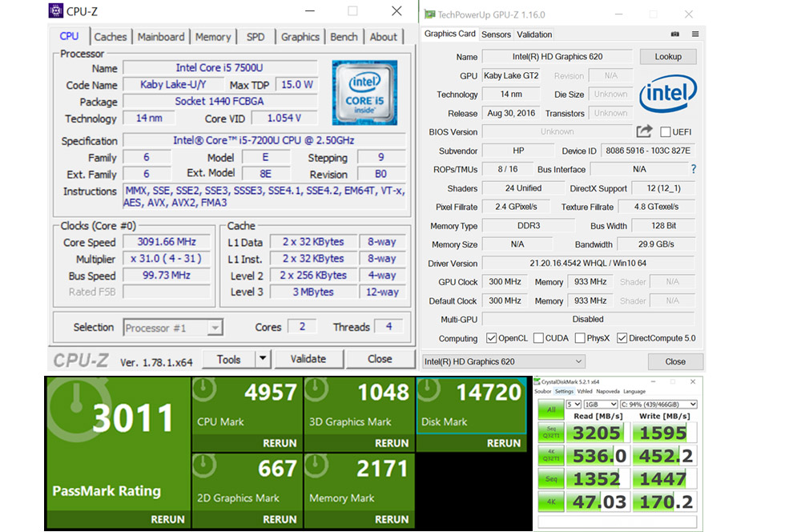Click RERUN on the 2D Graphics Mark tile
This screenshot has height=532, width=801.
[x=280, y=519]
